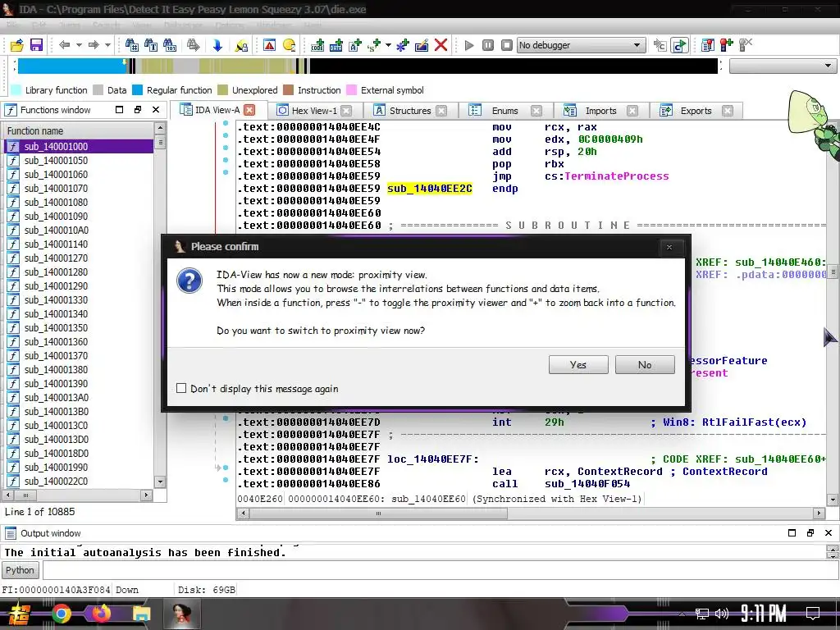Pause process with the pause icon

[x=488, y=45]
